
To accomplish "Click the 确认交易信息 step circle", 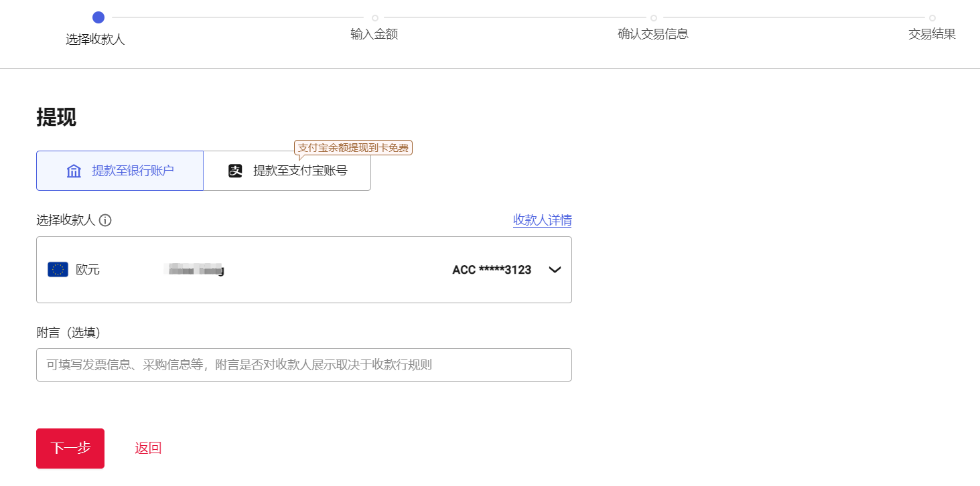I will click(653, 18).
